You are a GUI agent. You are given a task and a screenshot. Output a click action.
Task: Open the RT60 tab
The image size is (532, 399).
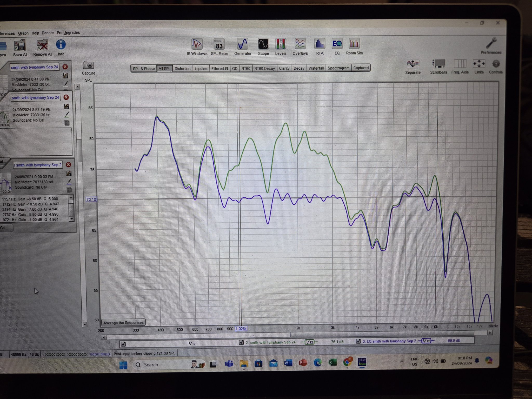[x=246, y=69]
